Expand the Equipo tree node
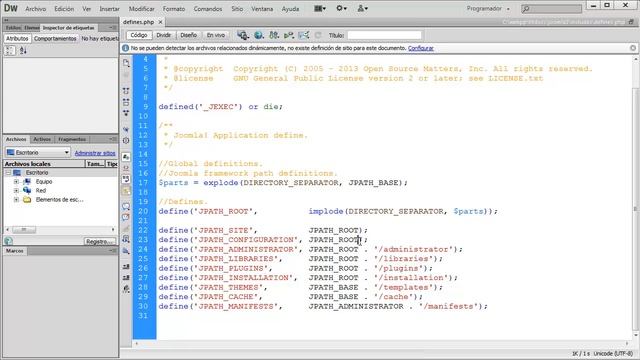640x360 pixels. tap(16, 182)
